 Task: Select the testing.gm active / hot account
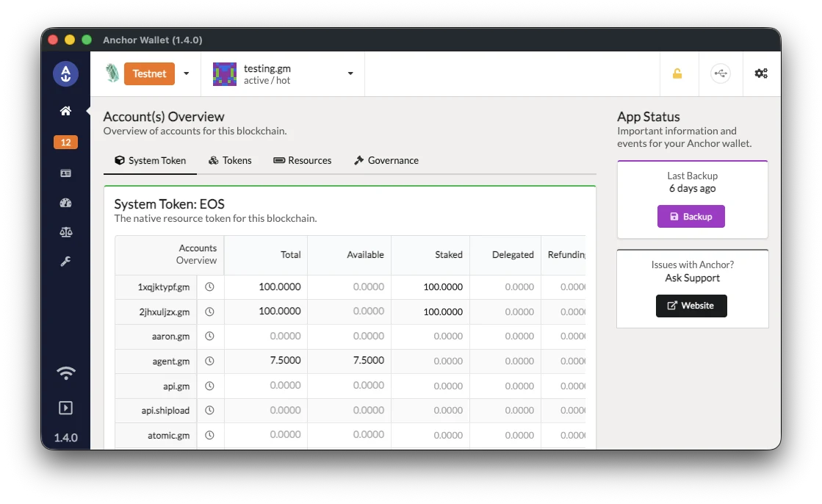[x=283, y=74]
